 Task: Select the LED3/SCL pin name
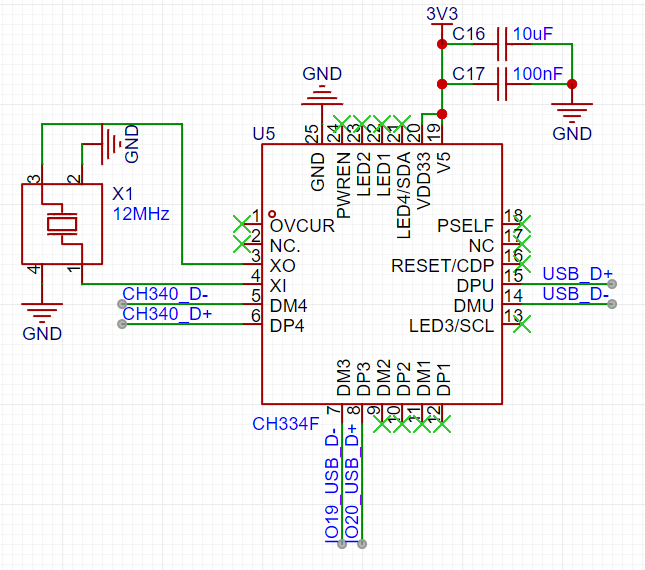click(451, 326)
